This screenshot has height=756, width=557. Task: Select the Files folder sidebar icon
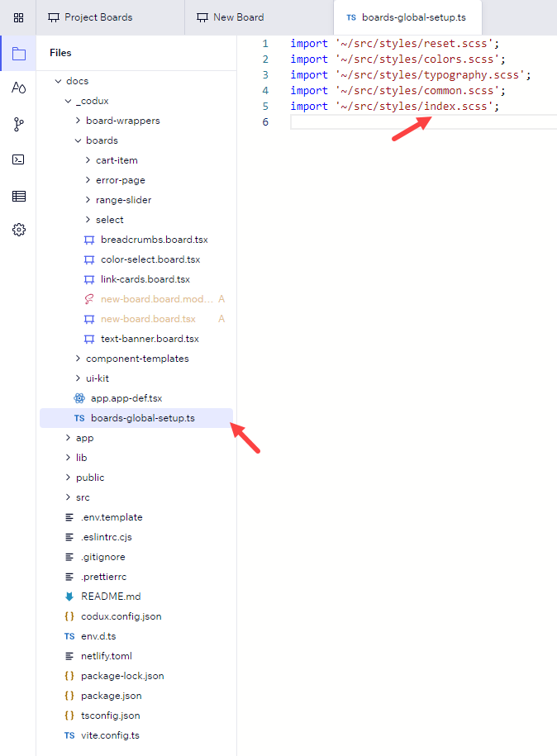(x=19, y=54)
